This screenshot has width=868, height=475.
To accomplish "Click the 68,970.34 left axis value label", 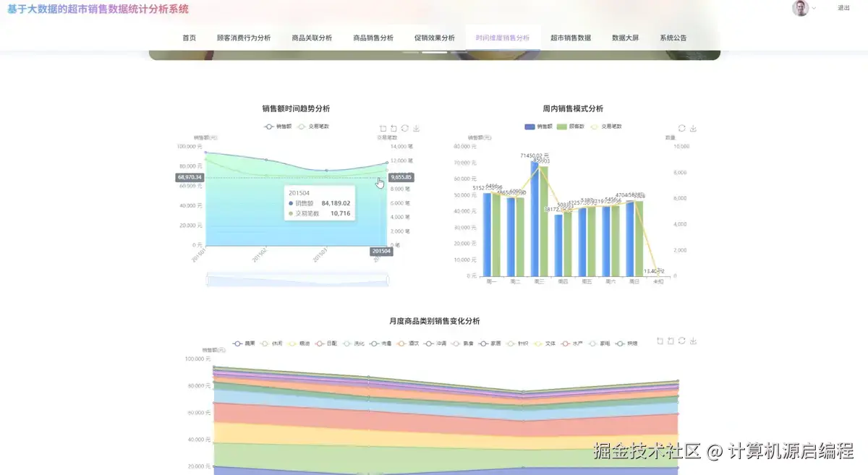I will [190, 177].
